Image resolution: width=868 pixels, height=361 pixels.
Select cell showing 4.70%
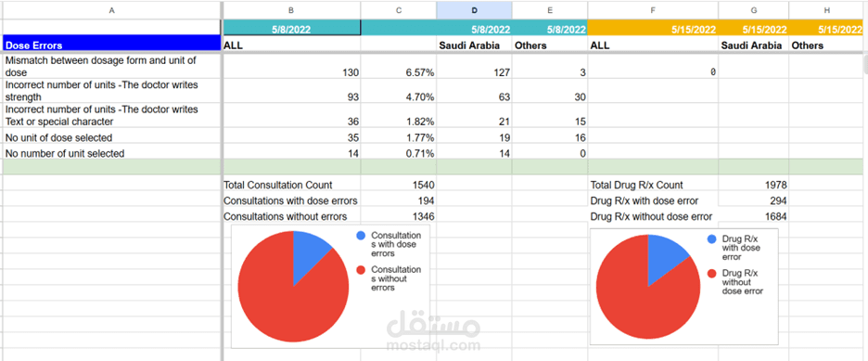pos(399,91)
